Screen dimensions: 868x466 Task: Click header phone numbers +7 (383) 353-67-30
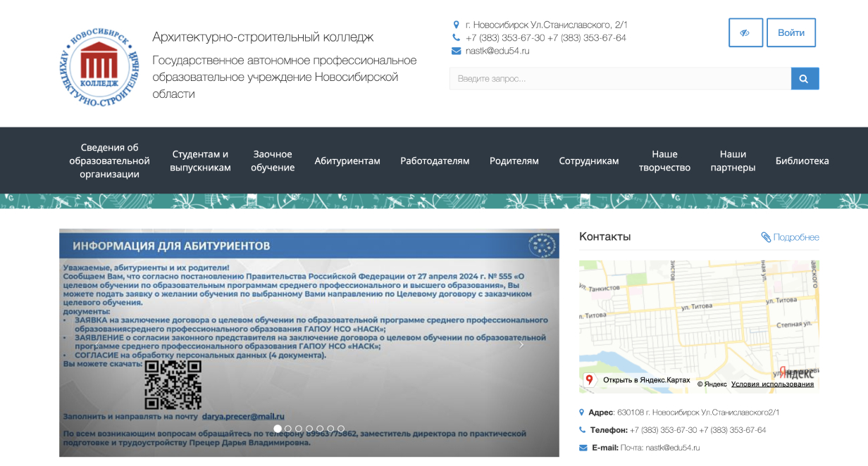point(546,38)
